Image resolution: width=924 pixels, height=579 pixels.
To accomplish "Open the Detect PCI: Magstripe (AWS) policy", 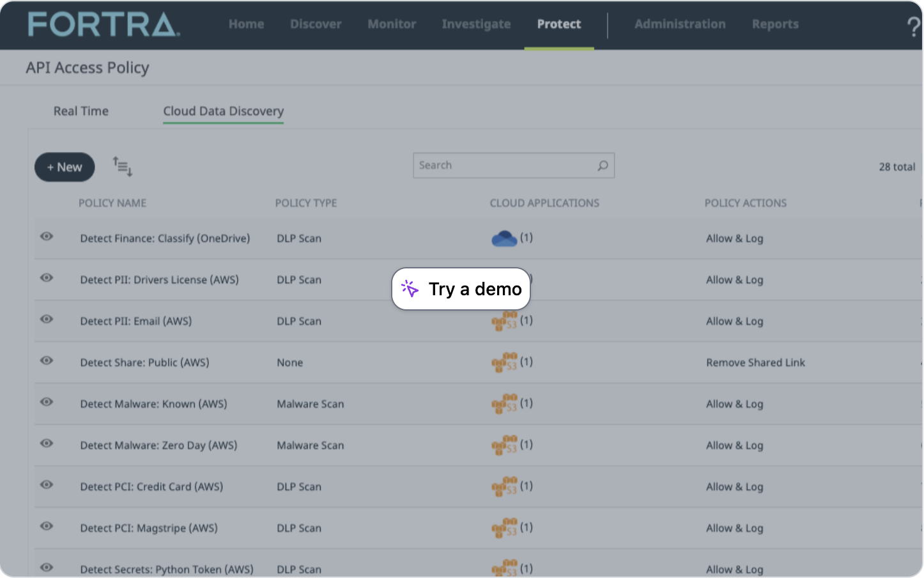I will click(149, 528).
